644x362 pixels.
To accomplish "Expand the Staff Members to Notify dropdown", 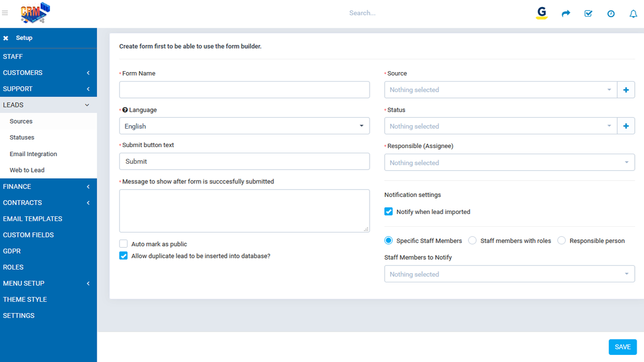I will pyautogui.click(x=509, y=274).
